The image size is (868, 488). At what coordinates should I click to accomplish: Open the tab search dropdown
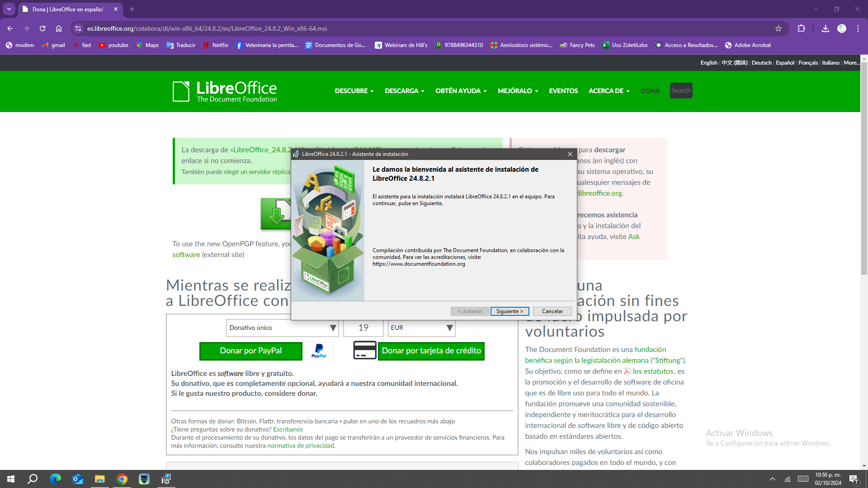[x=9, y=9]
